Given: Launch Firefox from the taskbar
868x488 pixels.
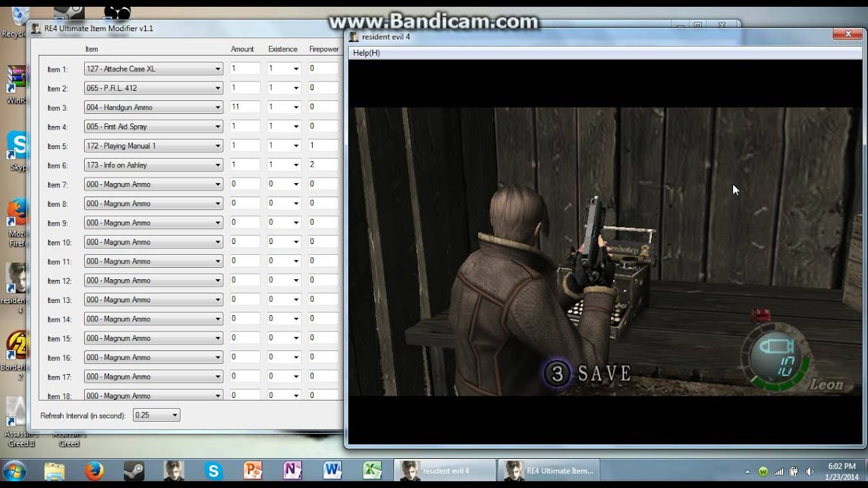Looking at the screenshot, I should point(94,470).
